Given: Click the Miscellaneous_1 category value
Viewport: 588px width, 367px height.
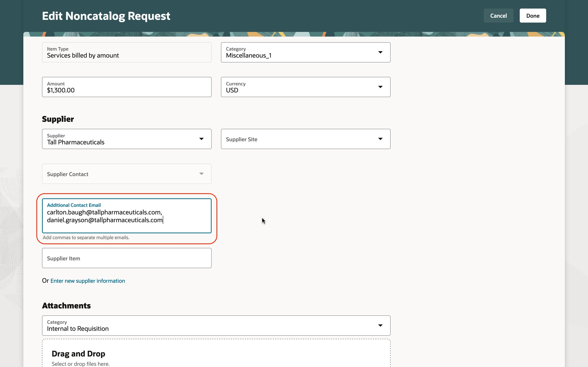Looking at the screenshot, I should (248, 56).
